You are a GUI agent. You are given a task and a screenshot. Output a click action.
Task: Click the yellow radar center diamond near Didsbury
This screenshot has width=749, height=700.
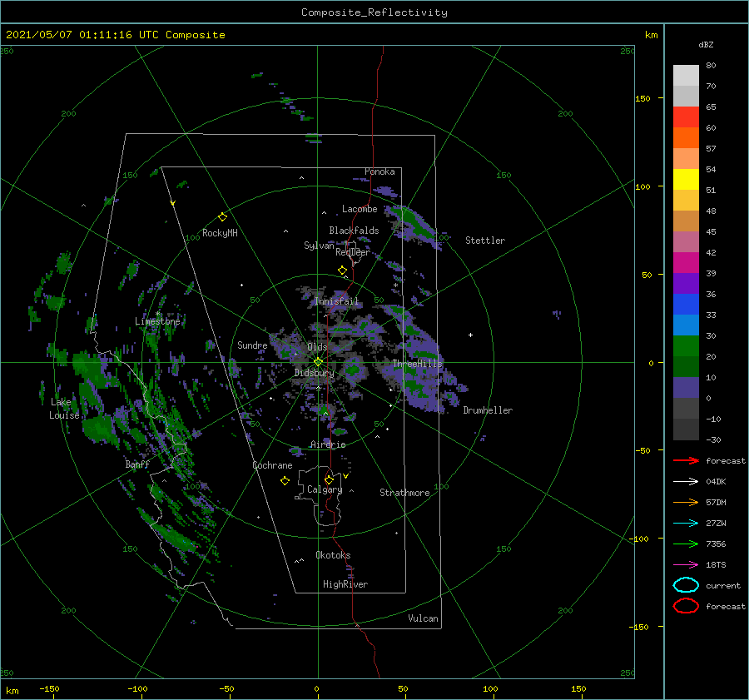point(318,362)
